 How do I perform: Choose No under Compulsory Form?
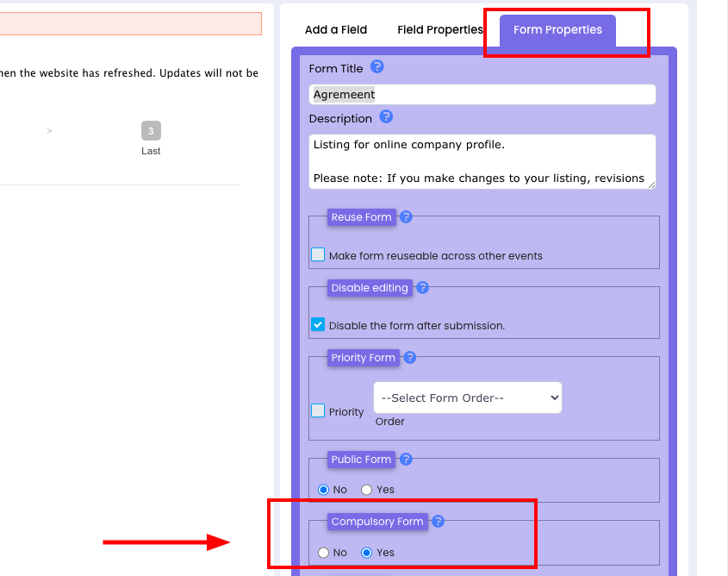point(324,553)
